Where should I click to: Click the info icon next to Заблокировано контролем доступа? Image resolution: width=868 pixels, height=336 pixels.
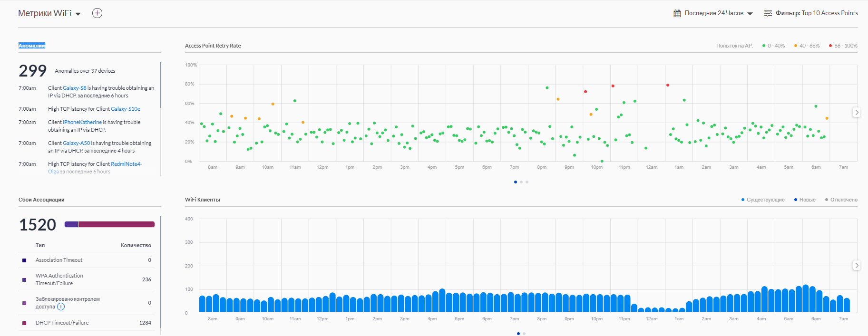[61, 307]
